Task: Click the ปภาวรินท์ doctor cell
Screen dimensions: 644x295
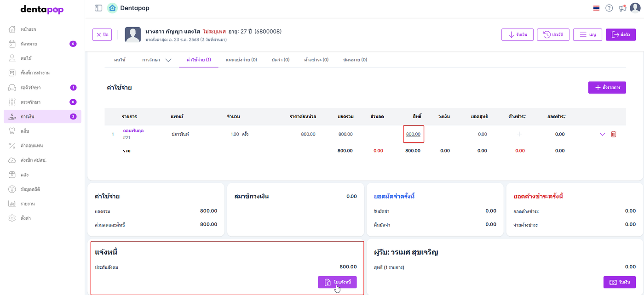Action: coord(180,134)
